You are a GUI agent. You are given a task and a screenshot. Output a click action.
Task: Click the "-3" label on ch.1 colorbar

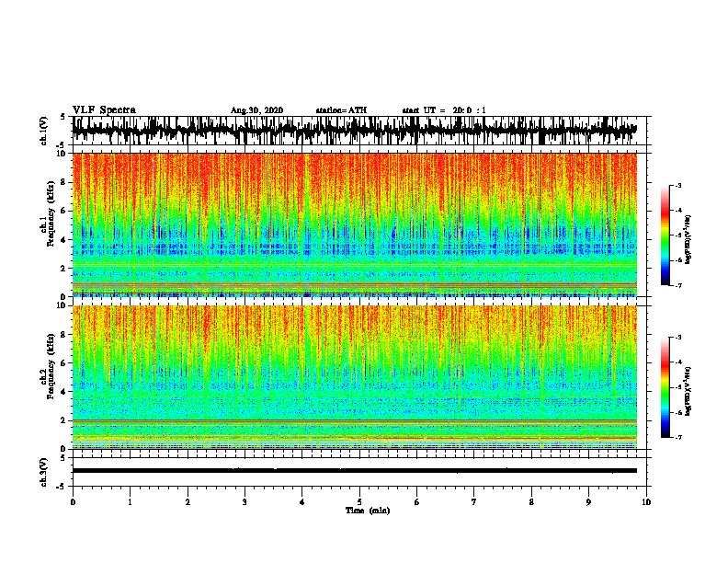pos(678,185)
